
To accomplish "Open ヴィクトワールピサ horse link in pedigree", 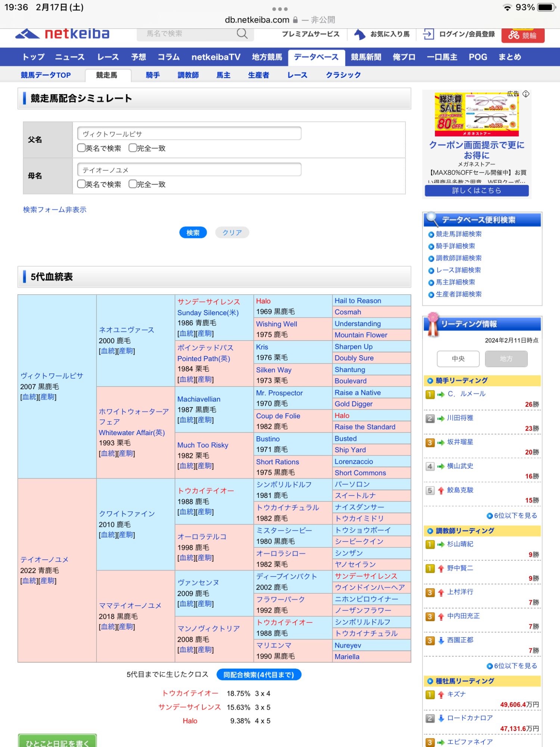I will 52,376.
